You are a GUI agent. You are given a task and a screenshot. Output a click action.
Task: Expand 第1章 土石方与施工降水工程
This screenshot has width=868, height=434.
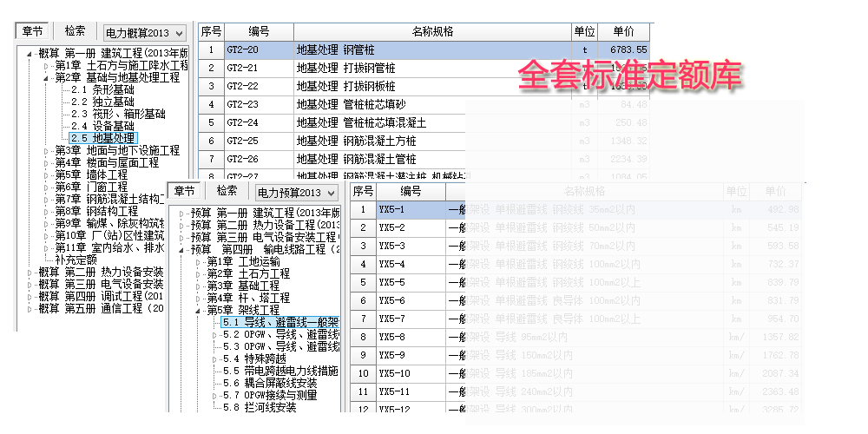coord(46,66)
